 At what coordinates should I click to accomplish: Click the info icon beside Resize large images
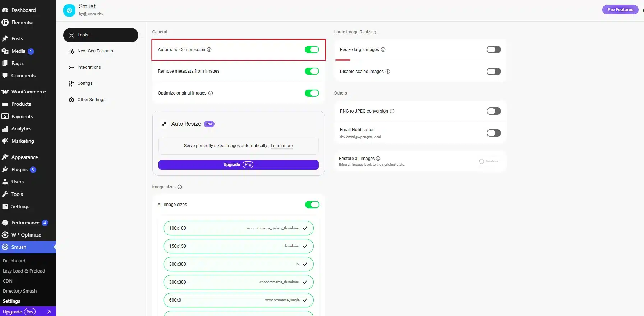[383, 50]
